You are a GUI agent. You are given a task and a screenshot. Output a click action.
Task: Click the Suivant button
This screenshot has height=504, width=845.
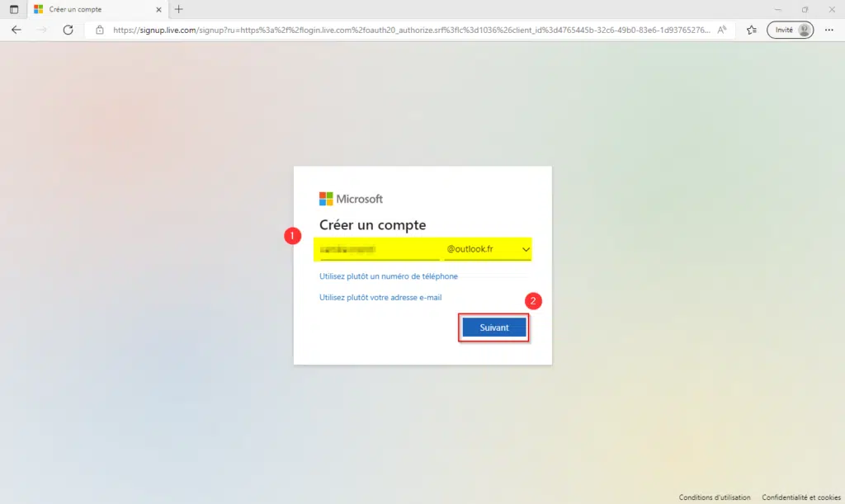coord(494,327)
